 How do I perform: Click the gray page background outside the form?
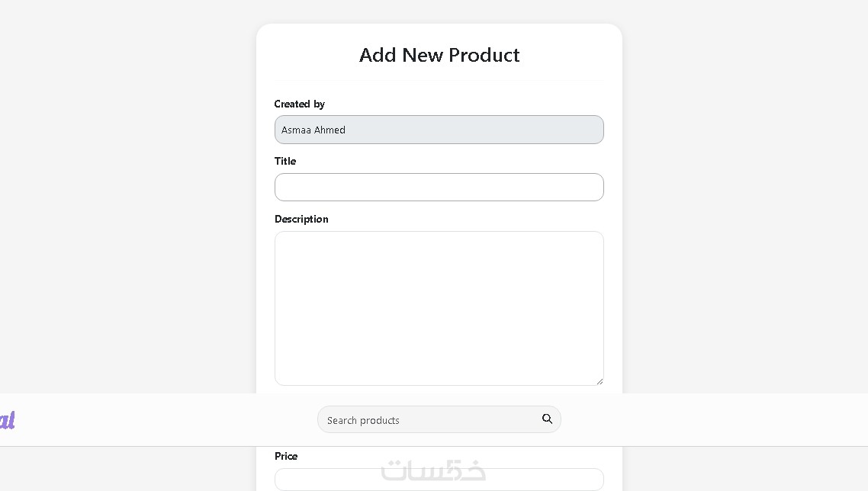coord(122,191)
